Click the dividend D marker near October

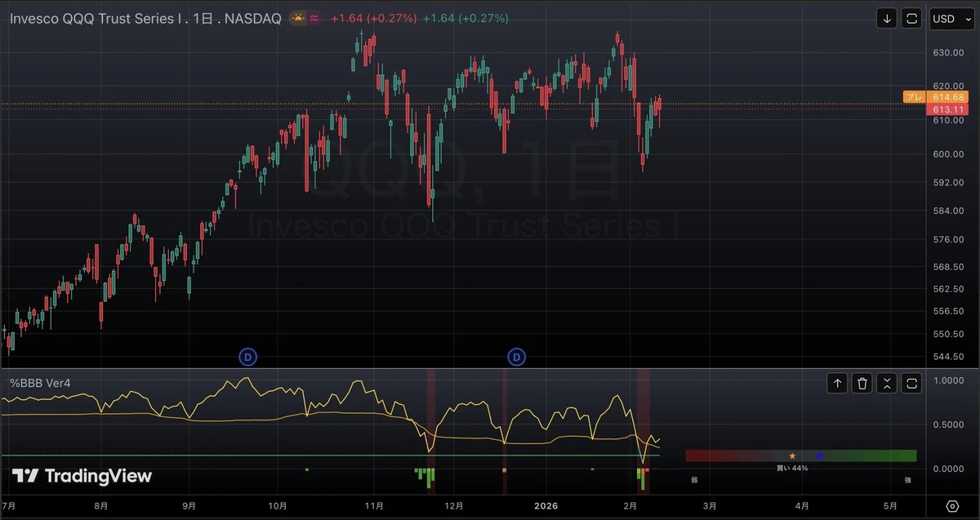[x=247, y=356]
